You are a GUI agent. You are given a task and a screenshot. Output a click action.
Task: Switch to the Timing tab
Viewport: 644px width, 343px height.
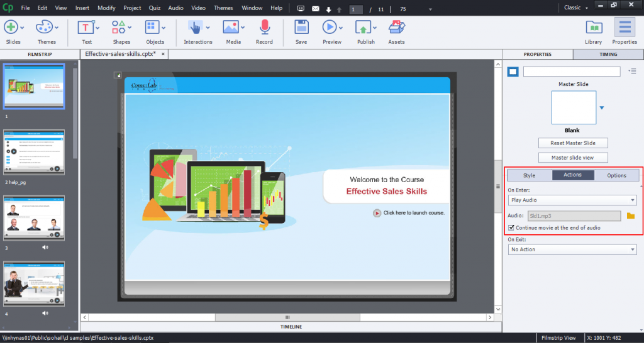coord(608,54)
